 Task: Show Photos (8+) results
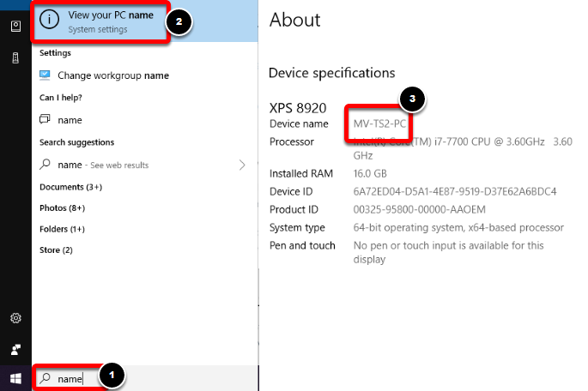63,208
